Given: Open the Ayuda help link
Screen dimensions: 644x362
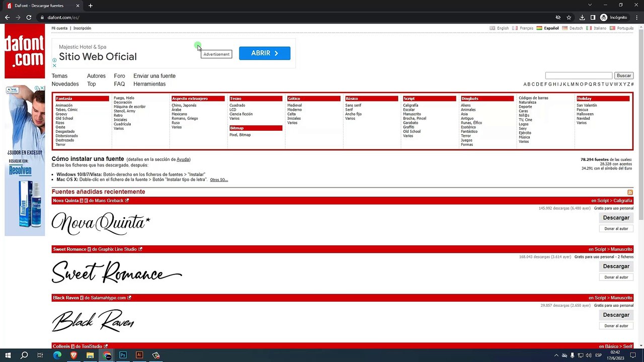Looking at the screenshot, I should click(x=183, y=159).
